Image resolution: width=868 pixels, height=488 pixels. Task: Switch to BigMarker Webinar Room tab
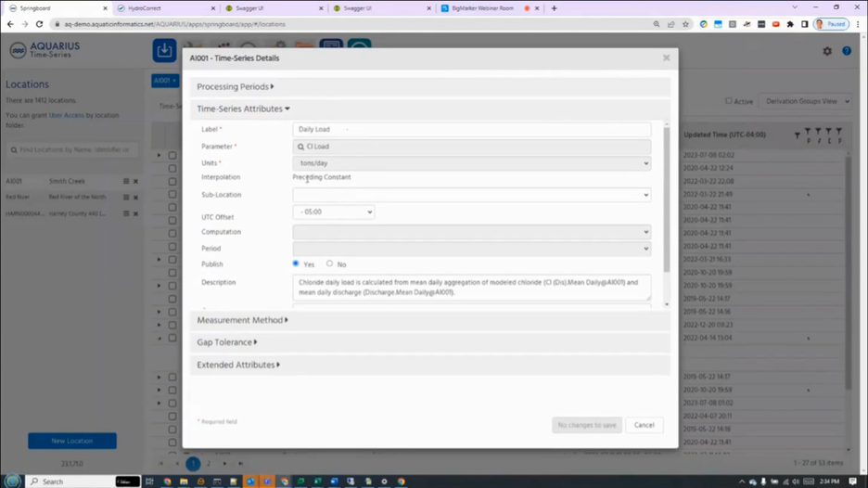tap(489, 8)
